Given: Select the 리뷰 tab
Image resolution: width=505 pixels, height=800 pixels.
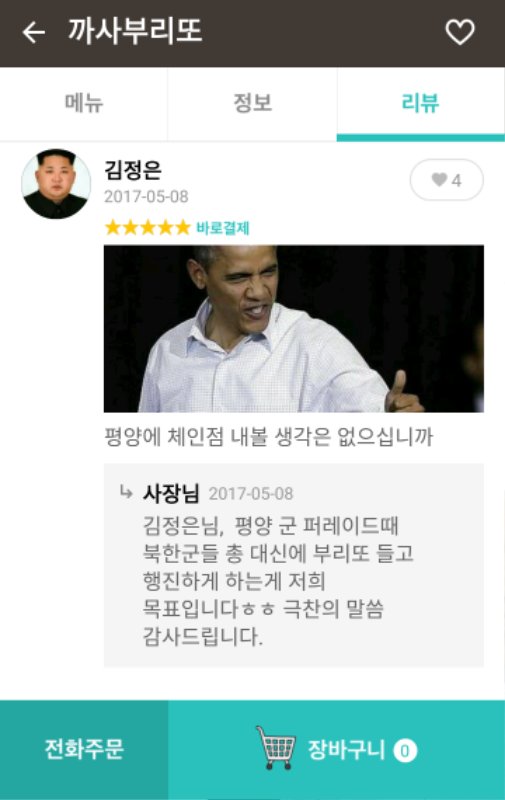Looking at the screenshot, I should [421, 104].
